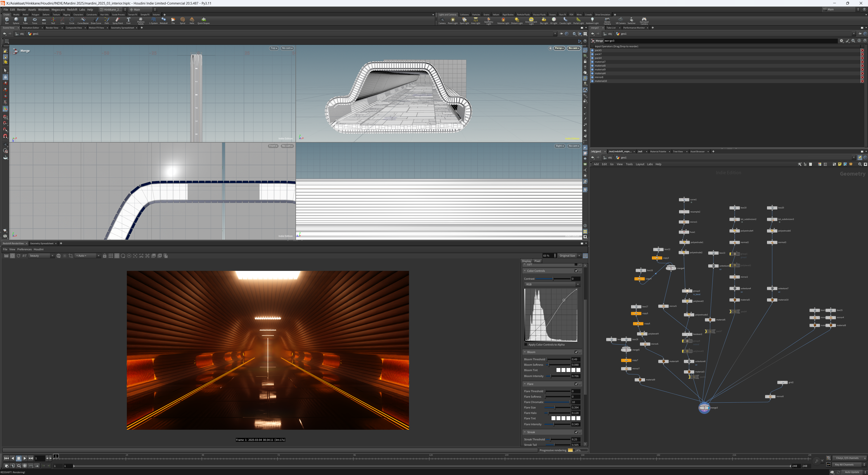This screenshot has height=475, width=868.
Task: Toggle RT mode in Redshift RenderView
Action: pyautogui.click(x=24, y=256)
